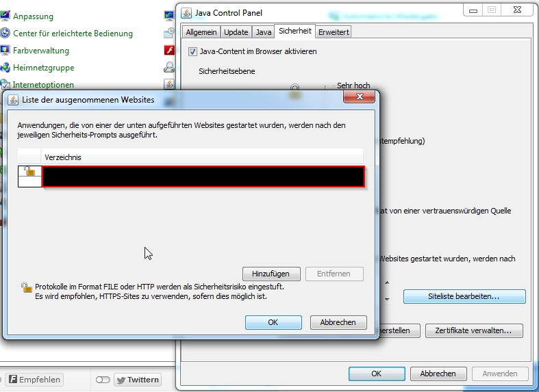539x392 pixels.
Task: Click Abbrechen in the exception list dialog
Action: (x=338, y=322)
